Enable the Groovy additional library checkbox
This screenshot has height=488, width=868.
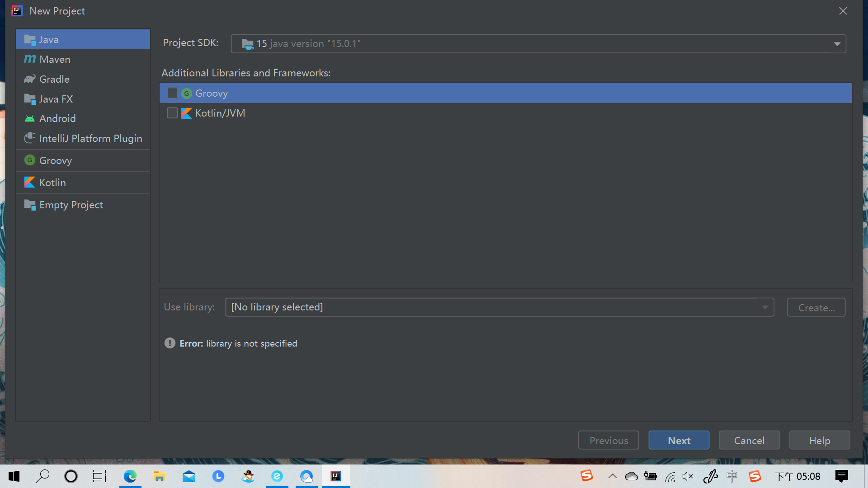(x=172, y=93)
